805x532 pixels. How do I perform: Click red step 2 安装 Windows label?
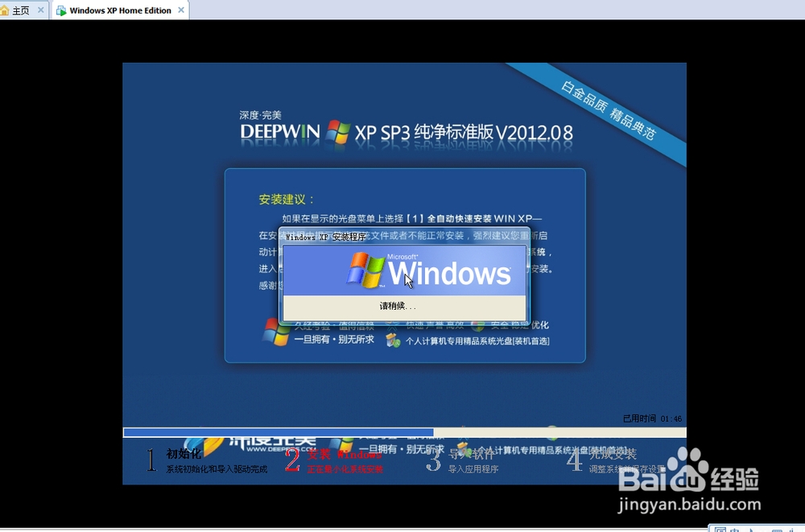pos(344,454)
